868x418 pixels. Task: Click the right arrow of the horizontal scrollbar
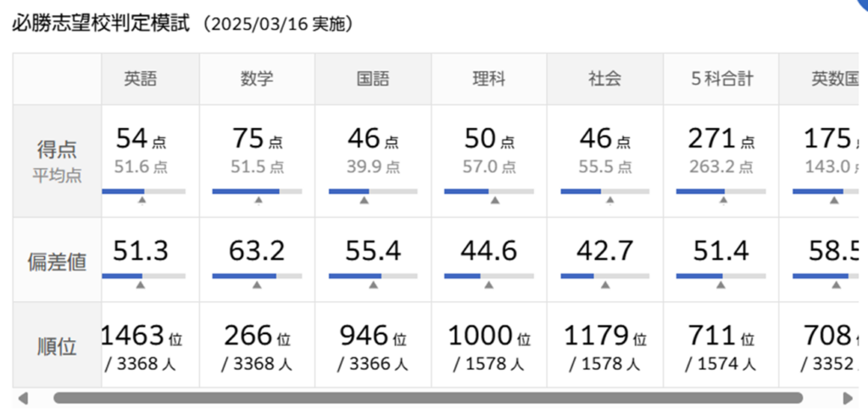pos(848,398)
